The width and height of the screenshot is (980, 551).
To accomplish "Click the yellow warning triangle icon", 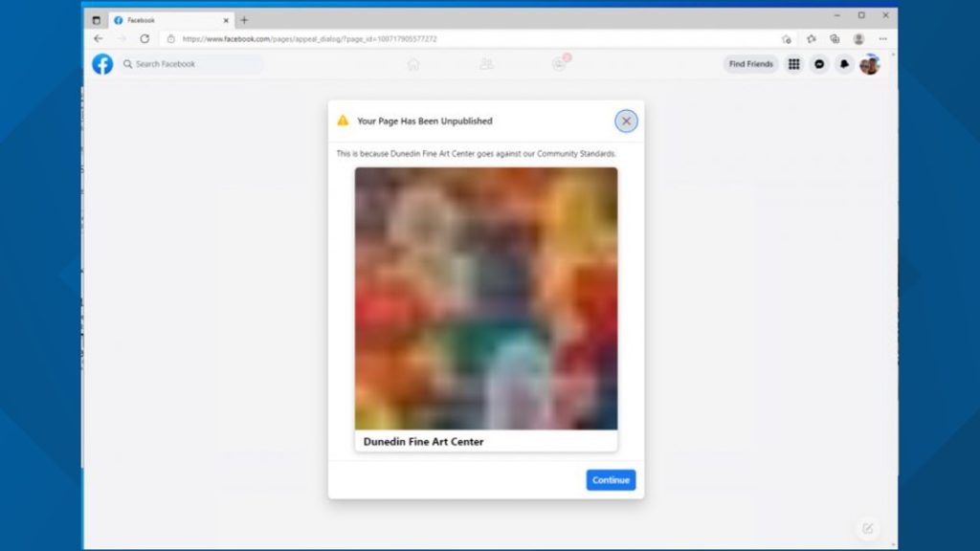I will point(343,121).
